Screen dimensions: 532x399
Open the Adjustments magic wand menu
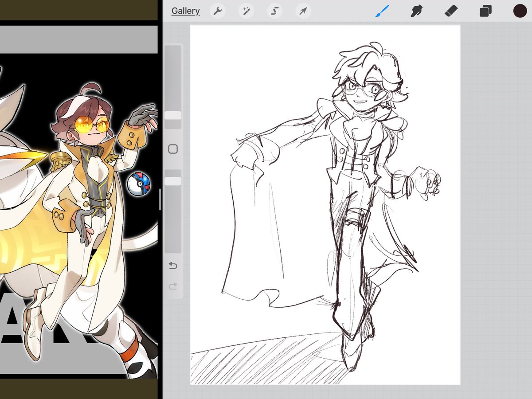coord(246,11)
